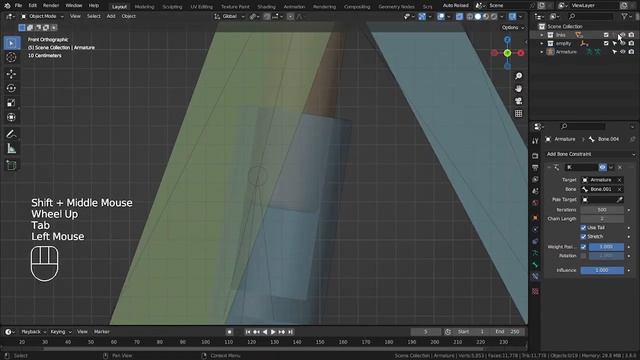Open the Playback dropdown in timeline

(x=33, y=332)
